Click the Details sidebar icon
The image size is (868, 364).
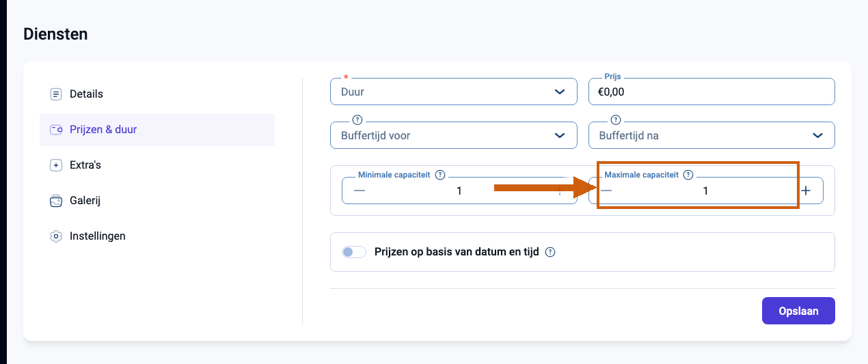[x=56, y=94]
